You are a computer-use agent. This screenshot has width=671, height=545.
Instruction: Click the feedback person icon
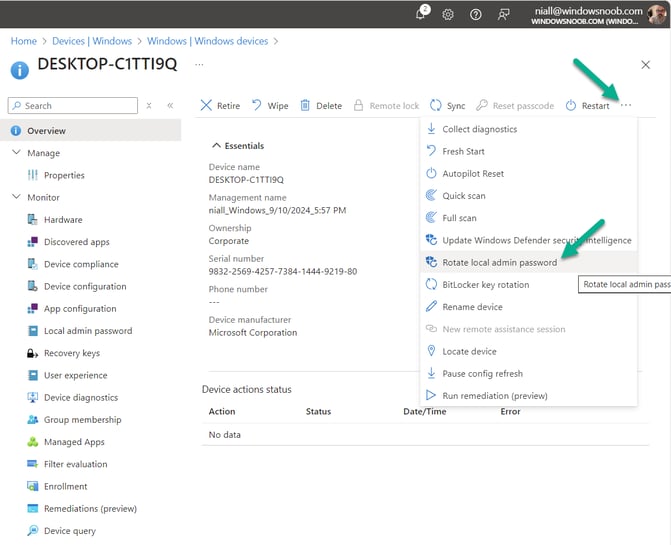503,15
